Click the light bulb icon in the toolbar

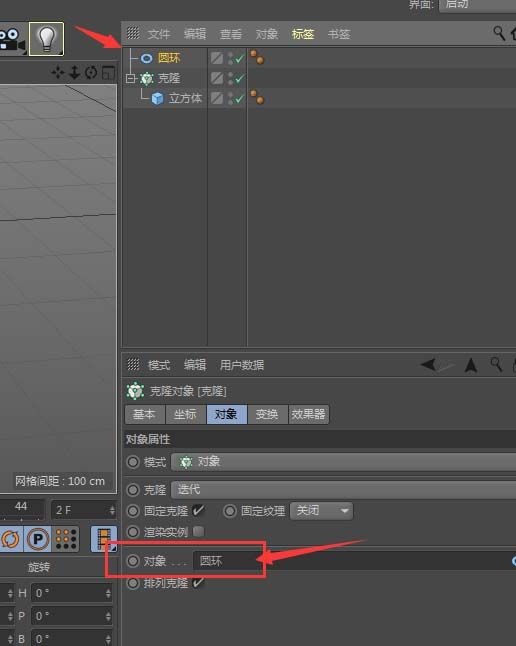coord(46,39)
